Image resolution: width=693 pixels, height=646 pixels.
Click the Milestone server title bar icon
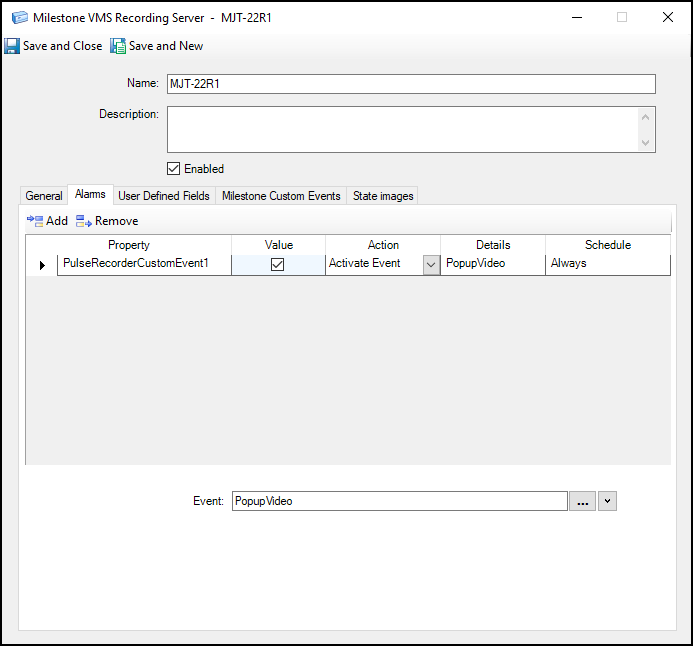point(20,18)
